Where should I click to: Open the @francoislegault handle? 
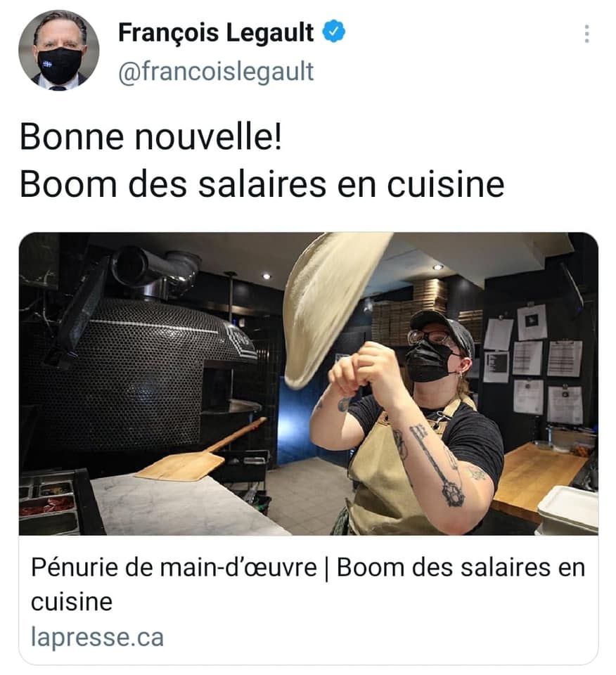point(216,72)
